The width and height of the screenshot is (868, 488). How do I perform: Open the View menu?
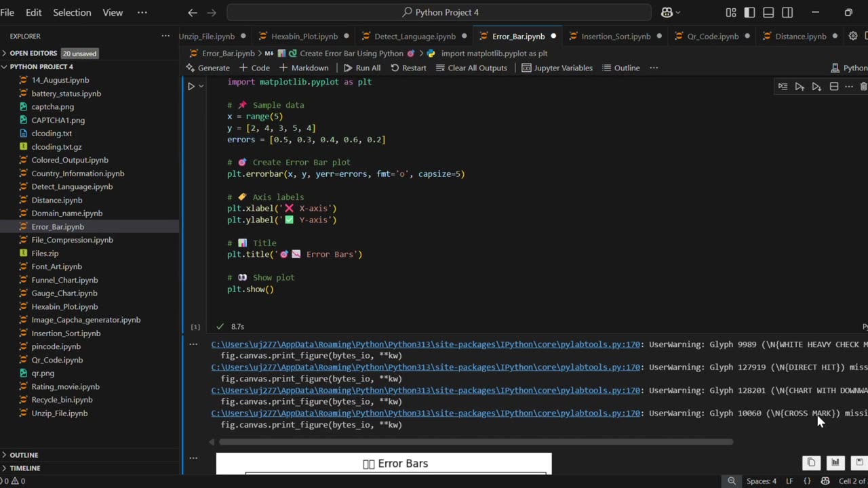tap(113, 12)
